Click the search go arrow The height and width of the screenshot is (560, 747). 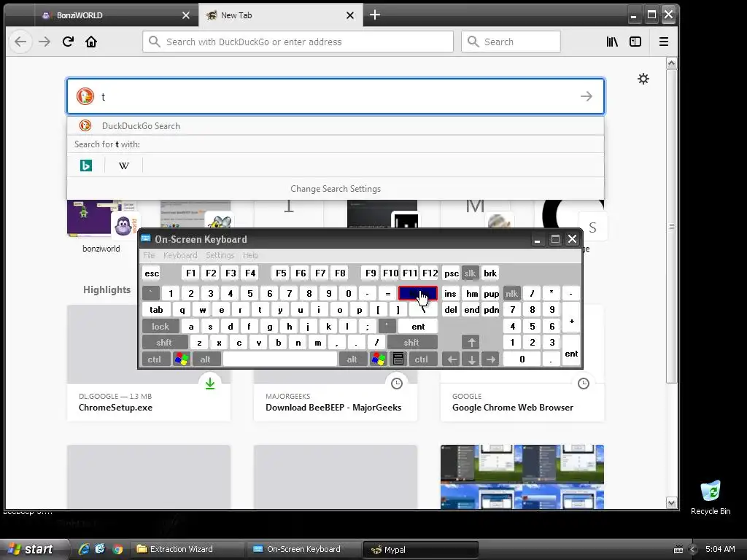coord(587,97)
